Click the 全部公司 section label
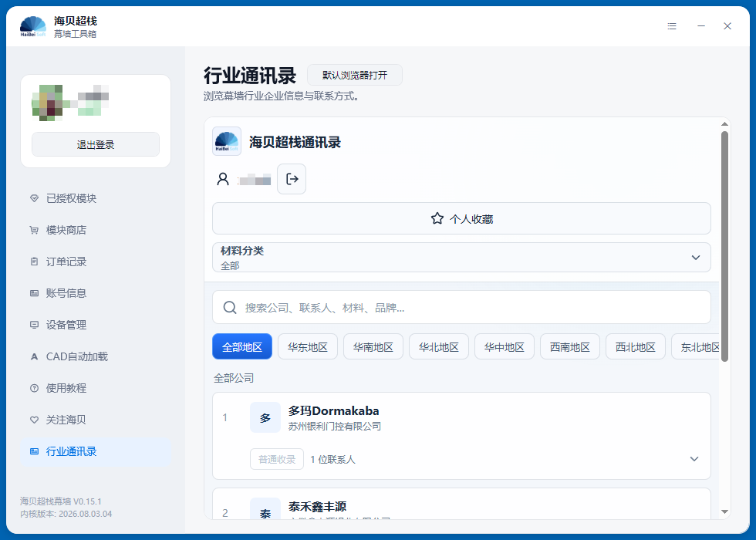This screenshot has height=540, width=756. tap(234, 378)
